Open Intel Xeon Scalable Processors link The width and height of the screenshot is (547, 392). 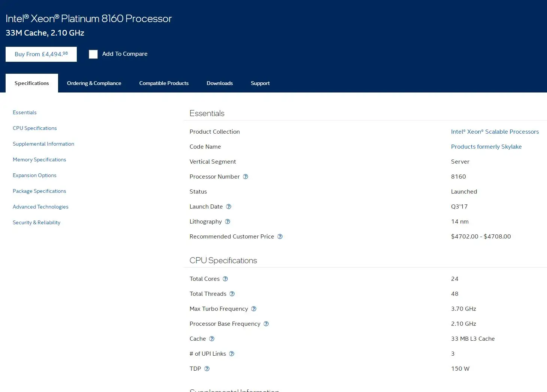tap(495, 132)
